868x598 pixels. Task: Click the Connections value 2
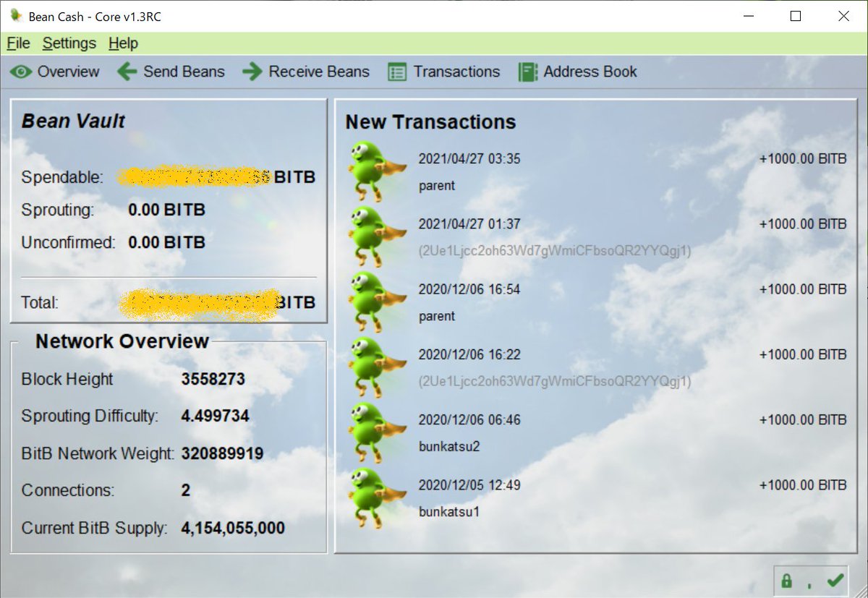(186, 491)
